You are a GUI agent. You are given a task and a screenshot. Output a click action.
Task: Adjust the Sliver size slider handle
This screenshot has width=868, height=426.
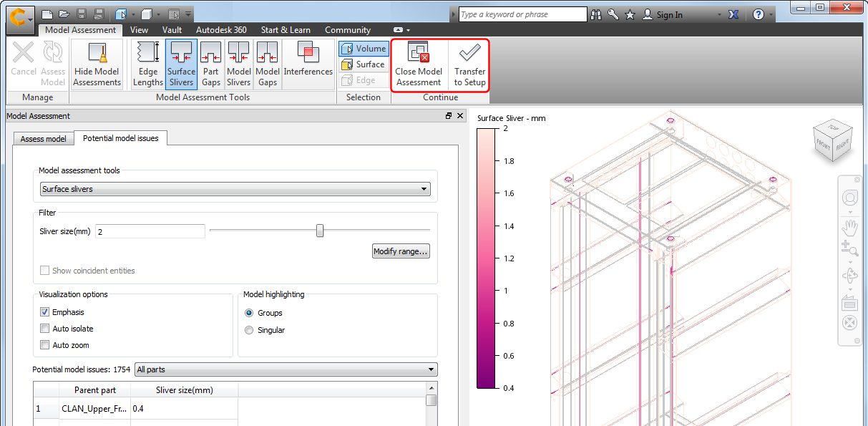[x=320, y=231]
